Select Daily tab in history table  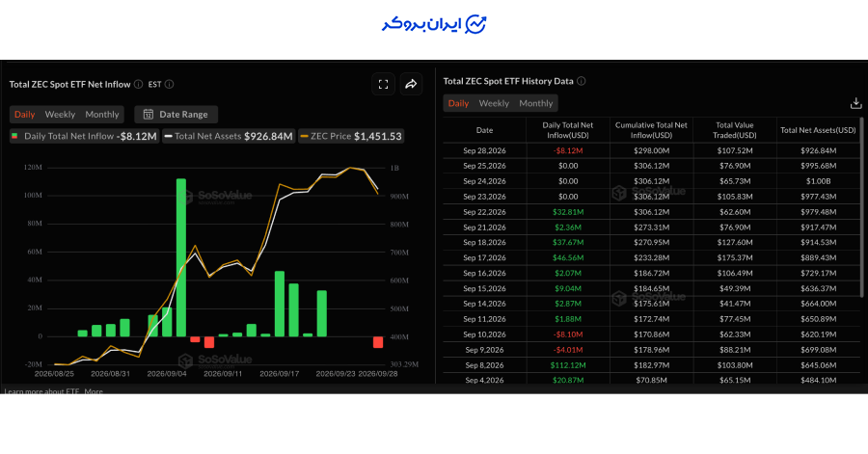458,103
